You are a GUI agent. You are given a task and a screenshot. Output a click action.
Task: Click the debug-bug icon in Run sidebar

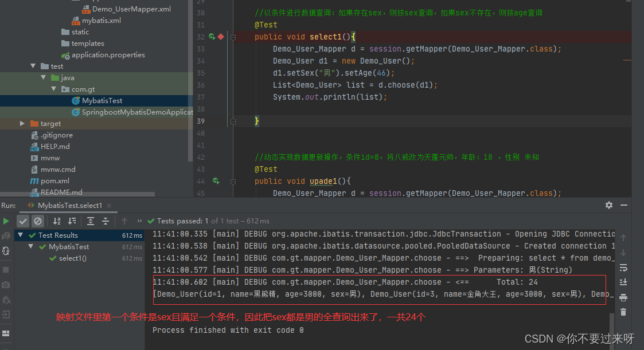click(x=6, y=300)
